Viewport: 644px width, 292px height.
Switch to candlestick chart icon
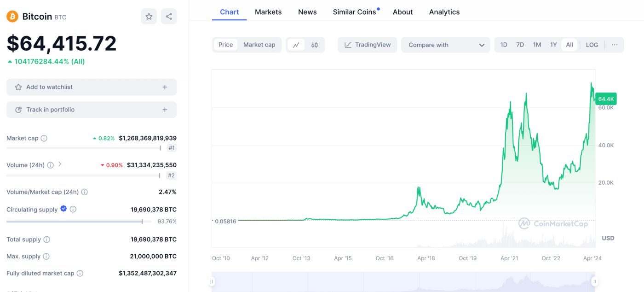(x=315, y=45)
